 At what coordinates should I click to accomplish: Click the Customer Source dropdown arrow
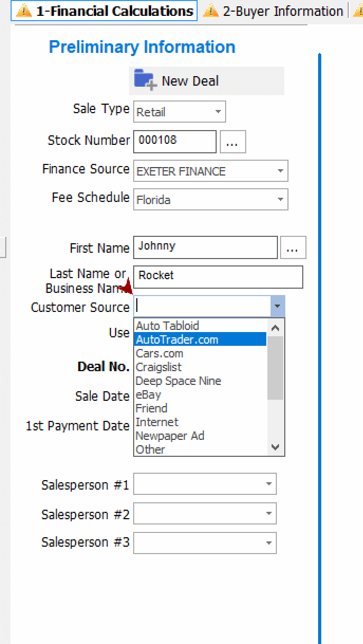tap(277, 306)
